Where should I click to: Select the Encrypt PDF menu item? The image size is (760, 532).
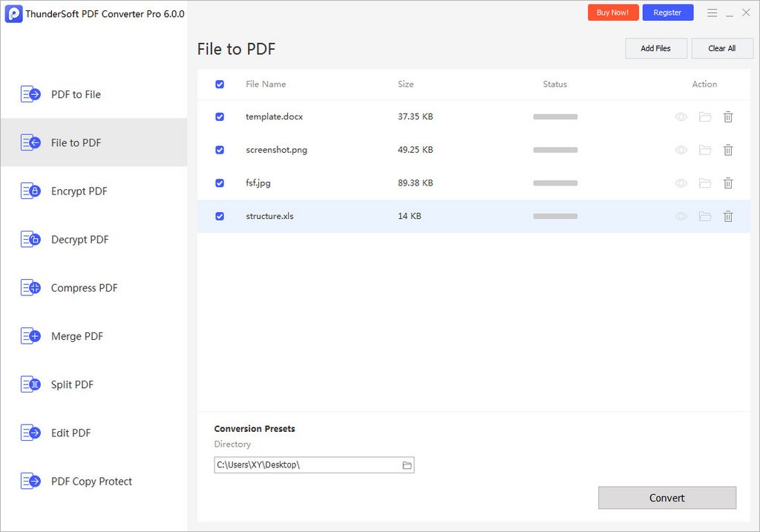point(94,191)
